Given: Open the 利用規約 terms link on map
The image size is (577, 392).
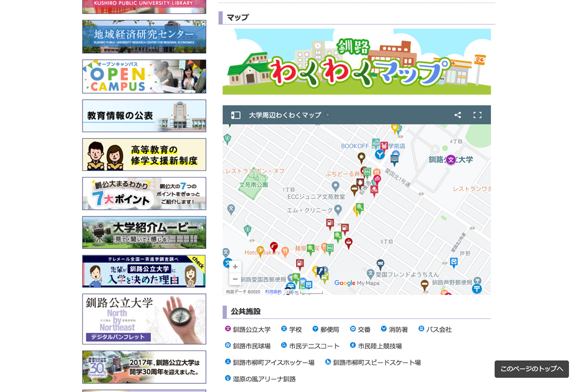Looking at the screenshot, I should [x=273, y=292].
